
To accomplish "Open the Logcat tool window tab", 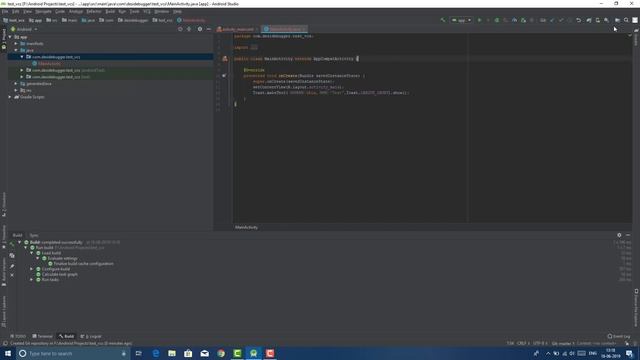I will [x=91, y=336].
